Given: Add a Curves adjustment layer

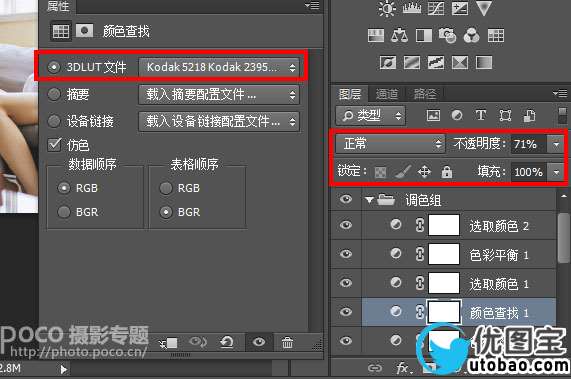Looking at the screenshot, I should point(436,8).
